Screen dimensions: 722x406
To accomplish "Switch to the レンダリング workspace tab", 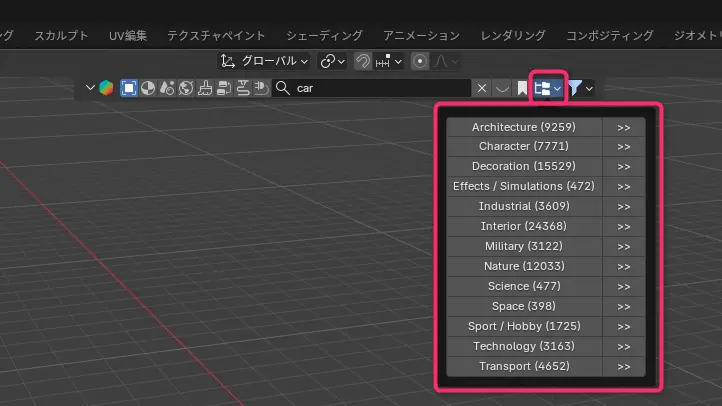I will click(x=513, y=35).
